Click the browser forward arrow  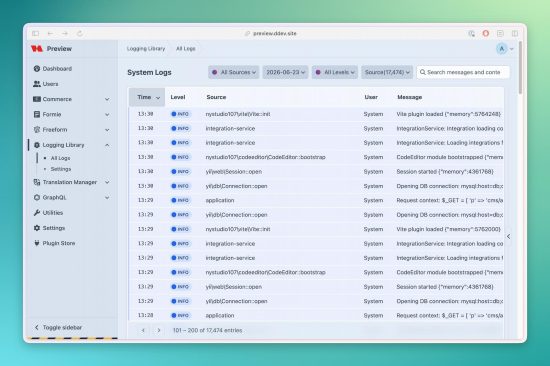(x=65, y=33)
